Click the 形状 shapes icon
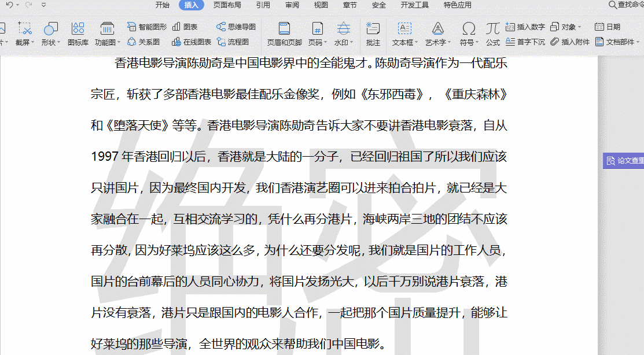The height and width of the screenshot is (355, 644). [50, 29]
